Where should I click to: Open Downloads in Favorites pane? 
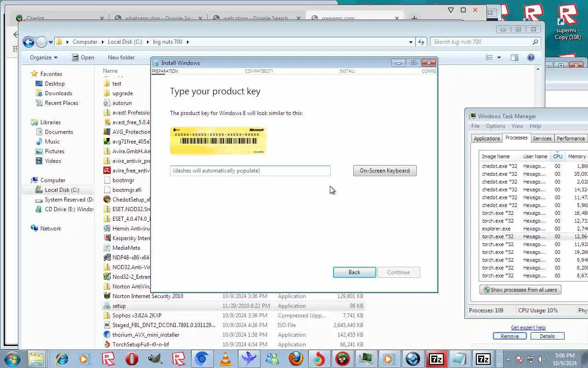pos(58,93)
